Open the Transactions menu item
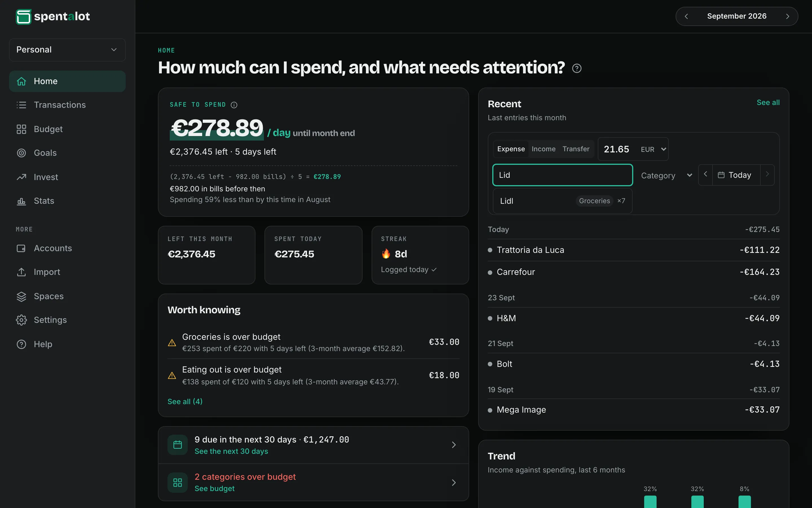812x508 pixels. click(x=67, y=105)
